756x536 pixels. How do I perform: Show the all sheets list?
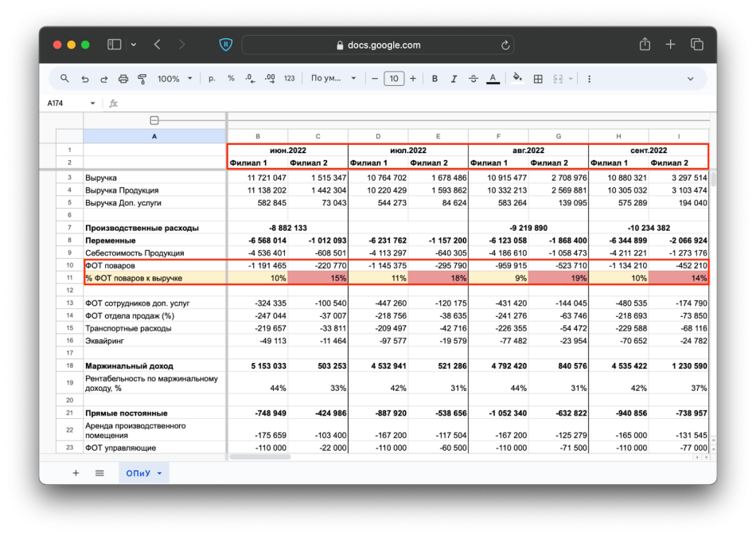tap(99, 473)
